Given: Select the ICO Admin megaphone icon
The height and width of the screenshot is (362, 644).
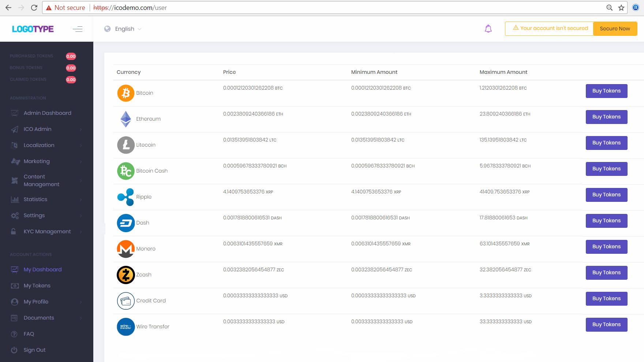Looking at the screenshot, I should coord(14,129).
